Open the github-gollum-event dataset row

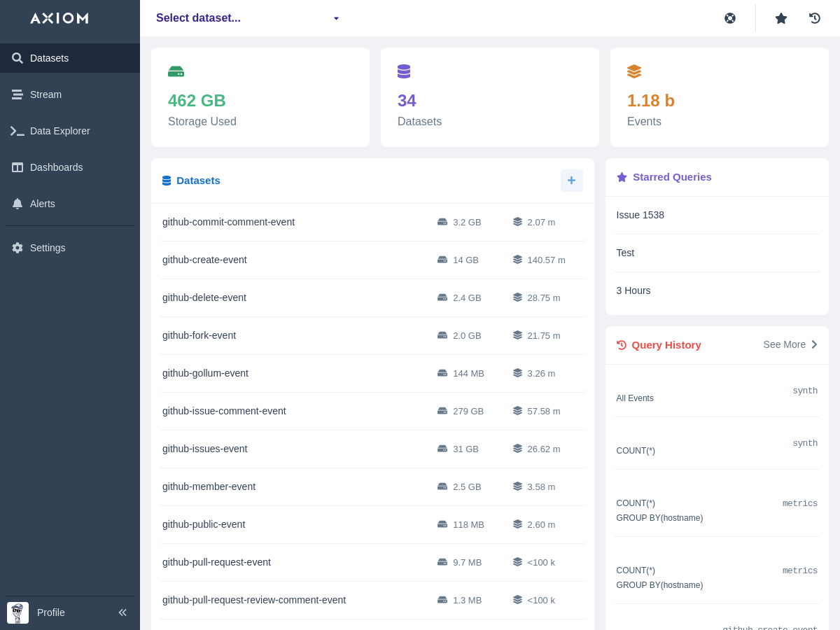click(x=205, y=373)
